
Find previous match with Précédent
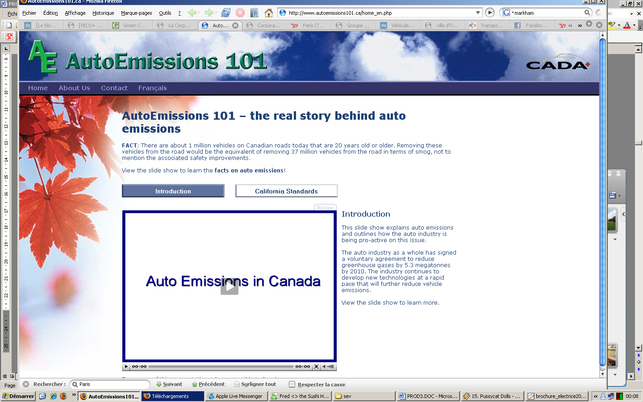pos(208,384)
